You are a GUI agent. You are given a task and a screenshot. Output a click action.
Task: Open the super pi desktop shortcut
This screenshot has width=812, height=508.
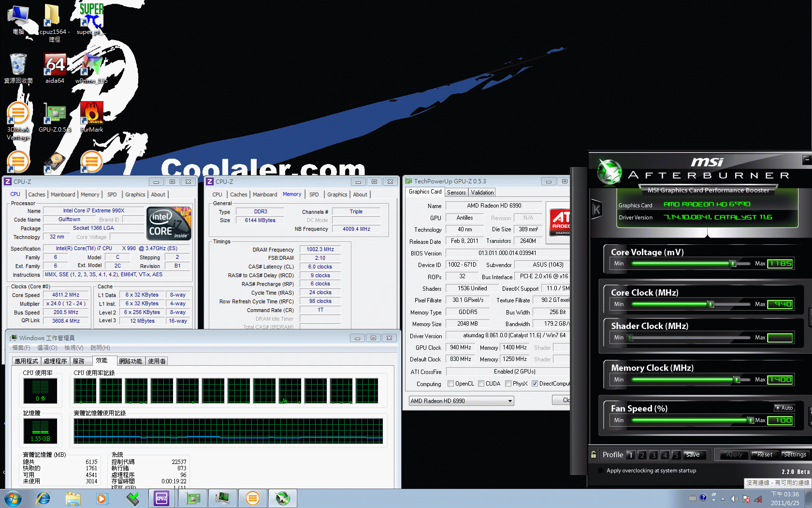click(x=91, y=19)
